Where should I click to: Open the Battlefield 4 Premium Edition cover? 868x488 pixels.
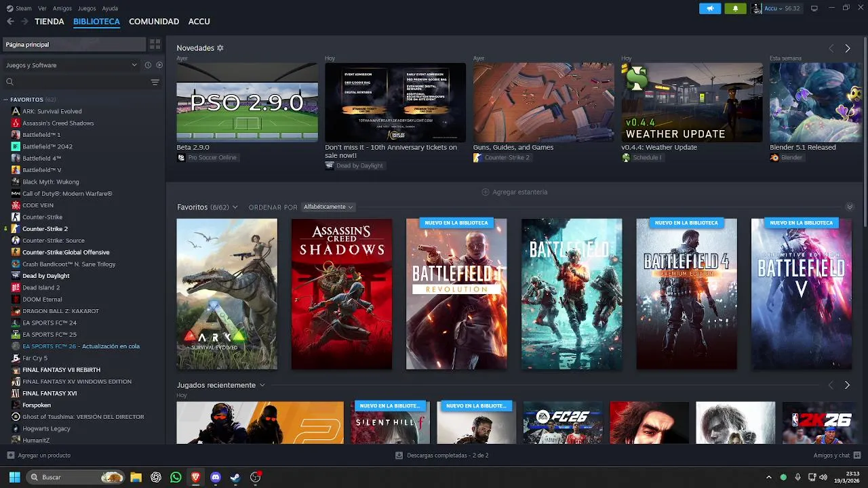[x=686, y=294]
